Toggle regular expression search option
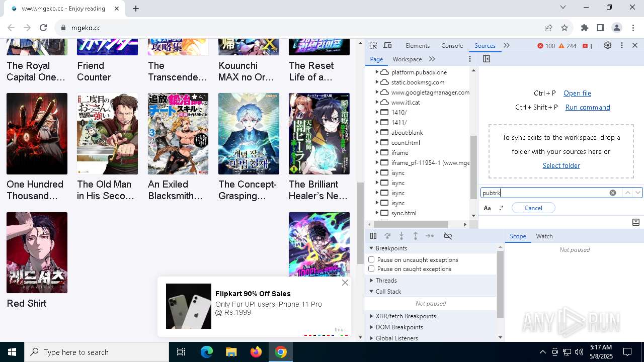The image size is (644, 362). (x=501, y=208)
